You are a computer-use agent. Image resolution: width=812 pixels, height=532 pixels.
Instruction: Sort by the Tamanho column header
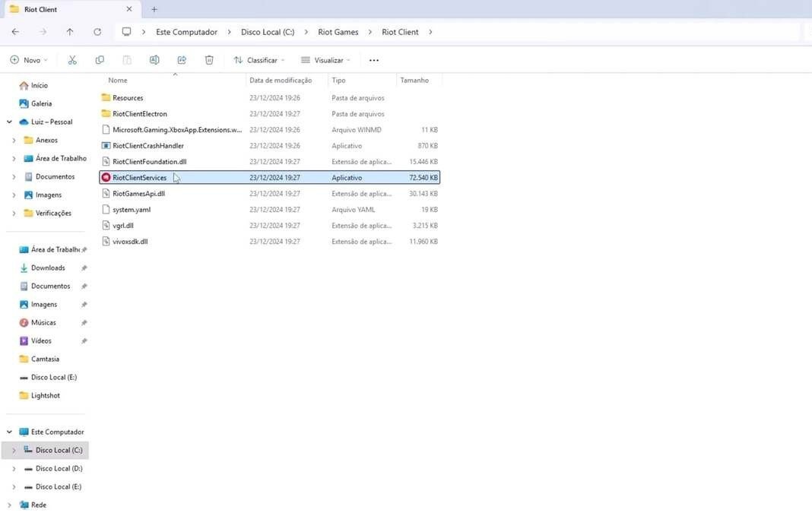pos(414,81)
